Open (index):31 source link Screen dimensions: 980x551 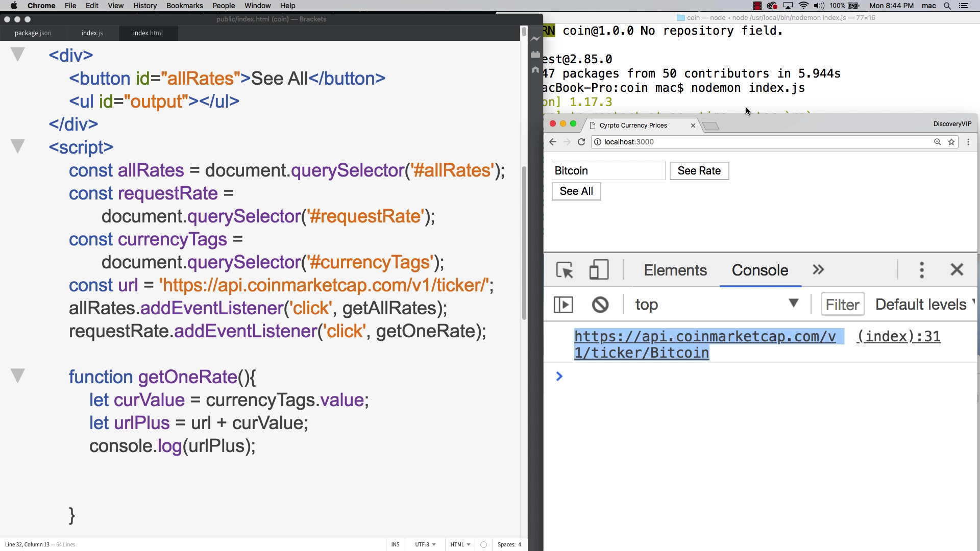pos(898,336)
